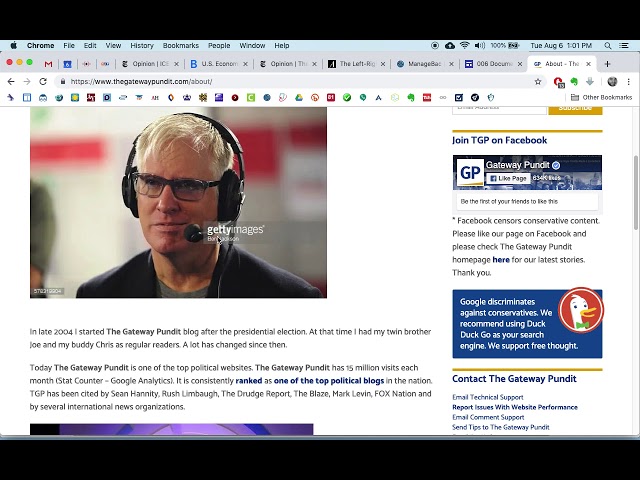
Task: Bookmark this page with the star icon
Action: (538, 82)
